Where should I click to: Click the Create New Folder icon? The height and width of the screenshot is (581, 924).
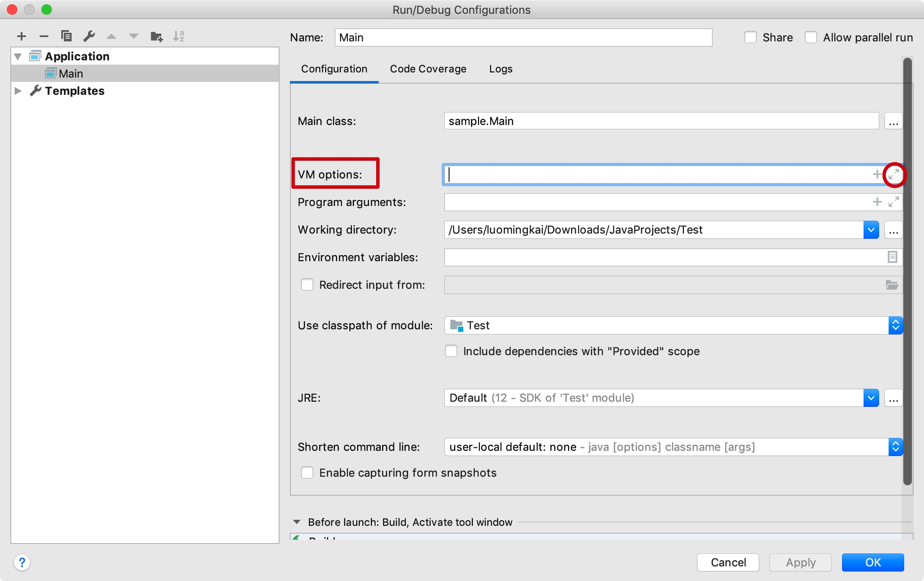[156, 36]
